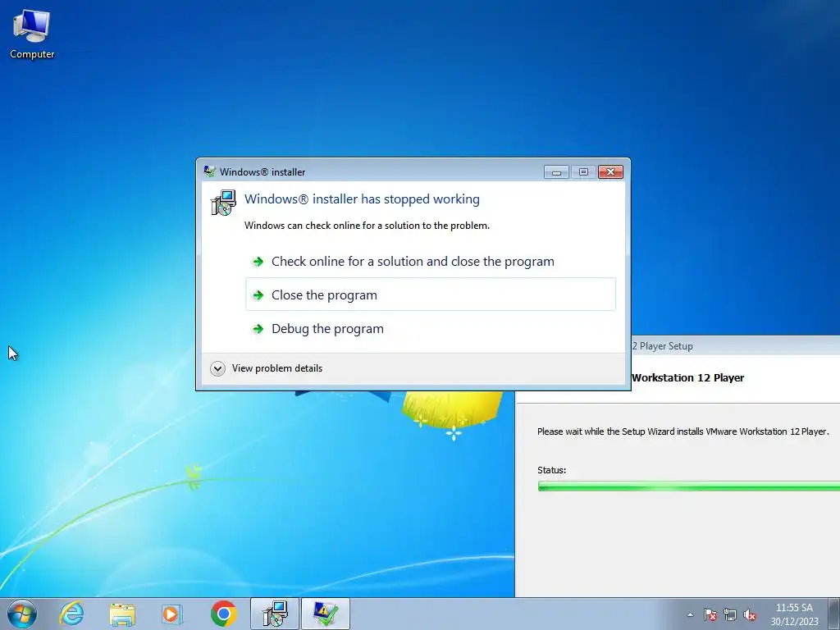
Task: Minimize the Windows installer dialog
Action: (x=556, y=172)
